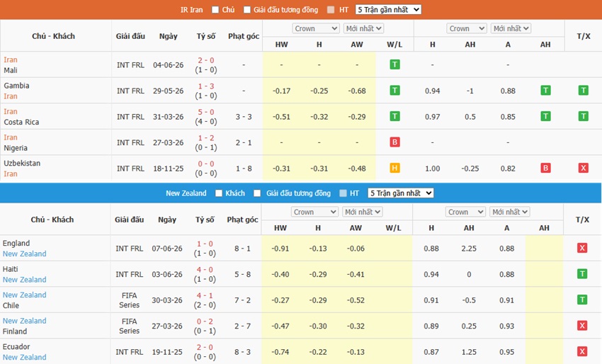Open the first Crown dropdown in New Zealand table
The width and height of the screenshot is (602, 364).
315,212
